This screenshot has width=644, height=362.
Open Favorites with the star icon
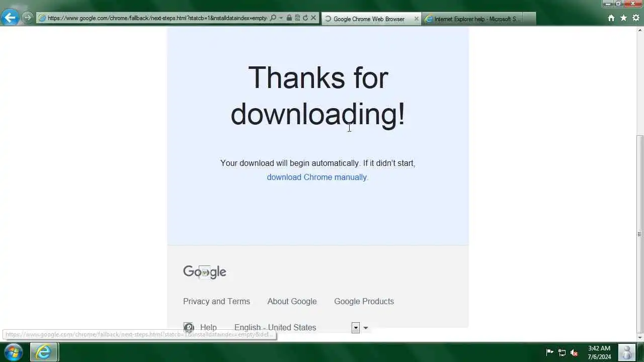pos(623,18)
